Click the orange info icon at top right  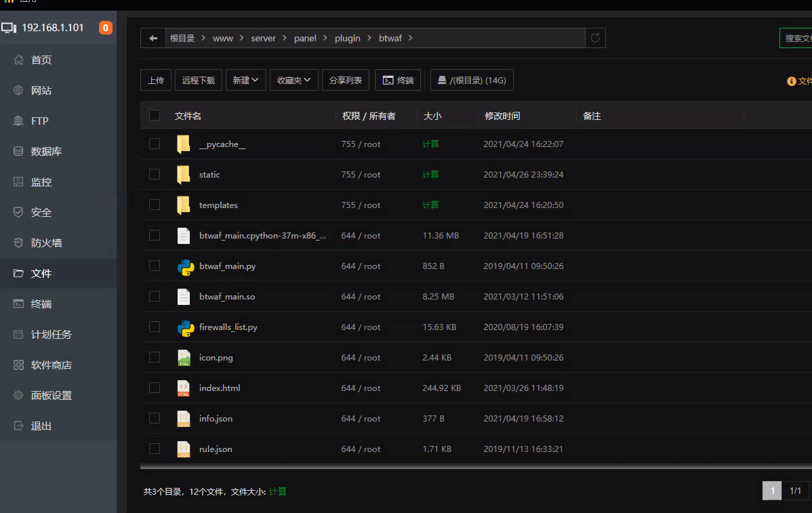pyautogui.click(x=791, y=81)
